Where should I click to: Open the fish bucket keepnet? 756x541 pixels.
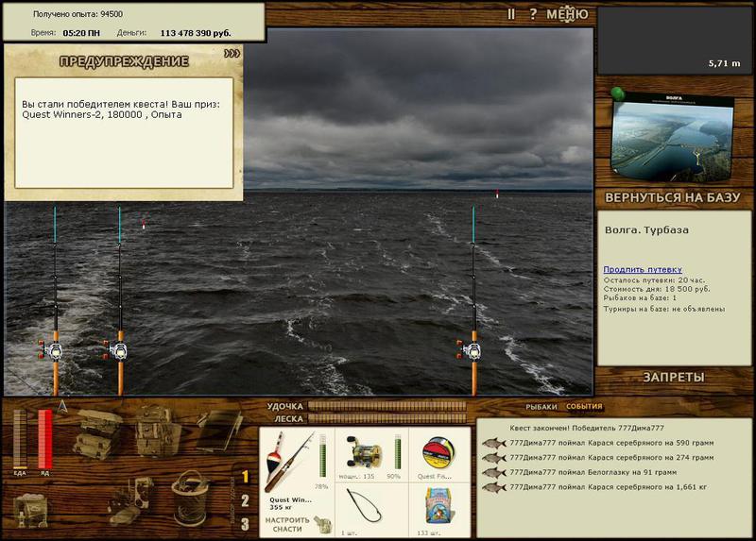(190, 499)
